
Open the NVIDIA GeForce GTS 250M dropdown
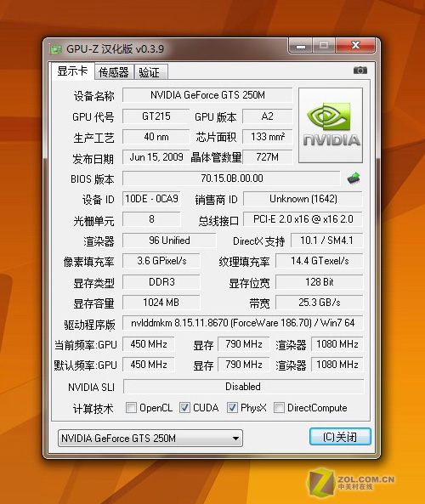[x=150, y=438]
